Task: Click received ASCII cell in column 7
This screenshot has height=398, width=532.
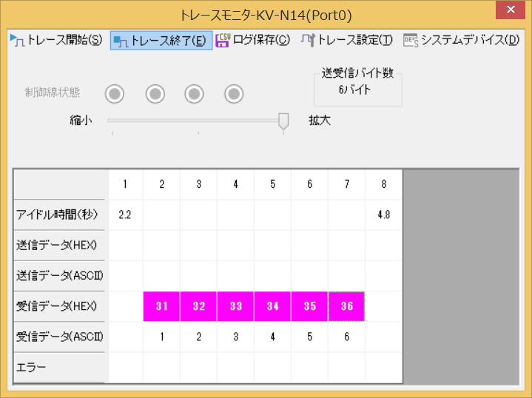Action: point(346,337)
